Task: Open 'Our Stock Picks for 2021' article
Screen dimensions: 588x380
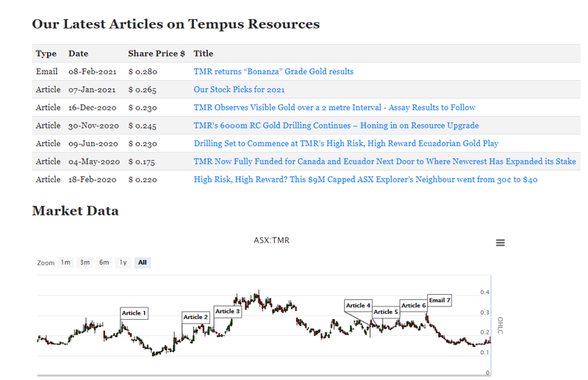Action: tap(239, 90)
